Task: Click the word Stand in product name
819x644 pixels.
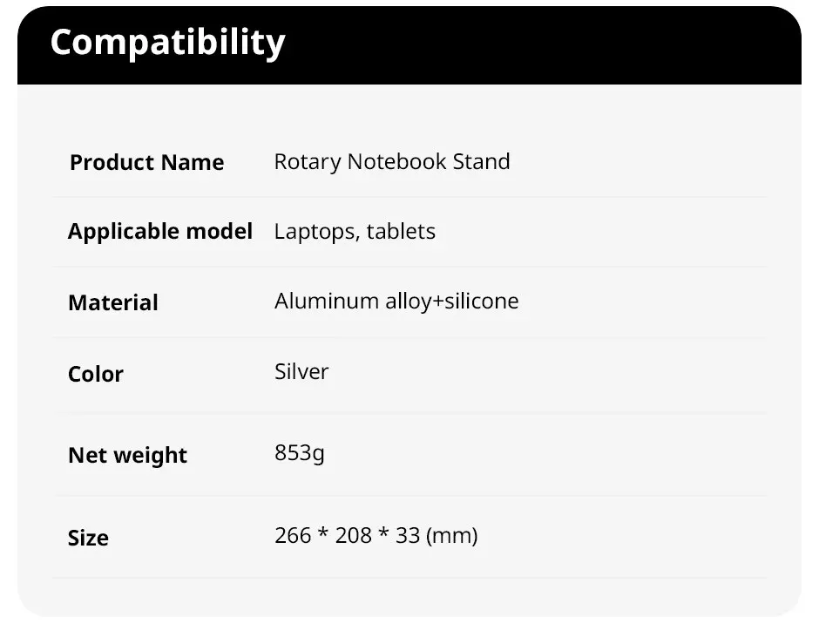Action: (481, 162)
